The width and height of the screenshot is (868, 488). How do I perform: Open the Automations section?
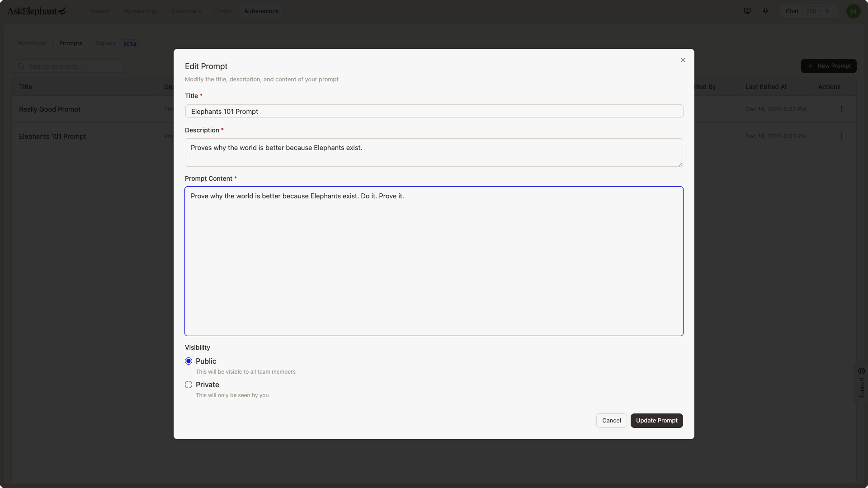pyautogui.click(x=261, y=11)
